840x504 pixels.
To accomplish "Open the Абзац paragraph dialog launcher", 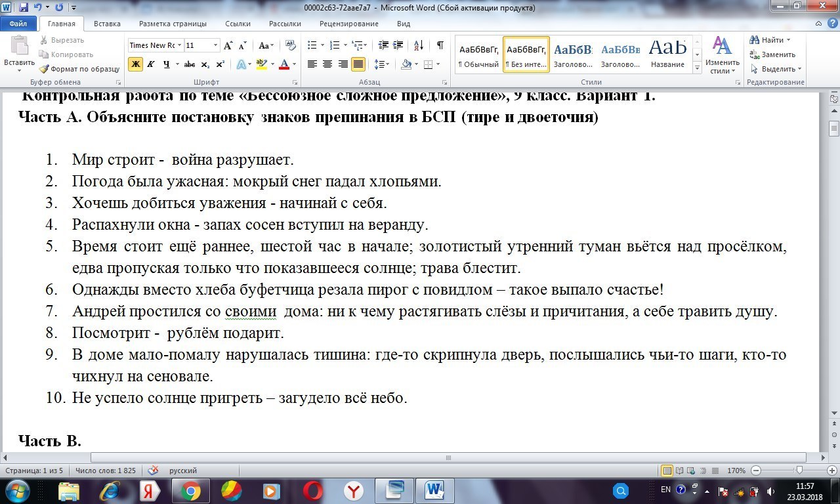I will [x=445, y=83].
